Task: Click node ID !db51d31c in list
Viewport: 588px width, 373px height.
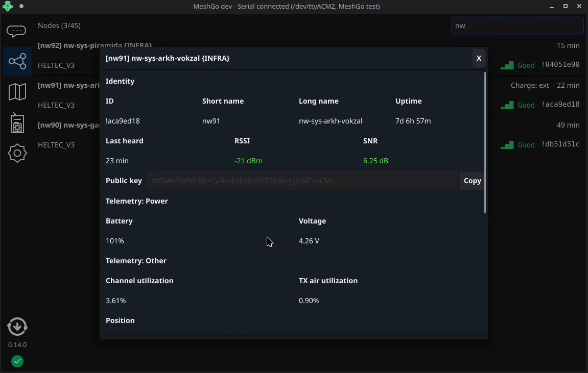Action: pos(560,144)
